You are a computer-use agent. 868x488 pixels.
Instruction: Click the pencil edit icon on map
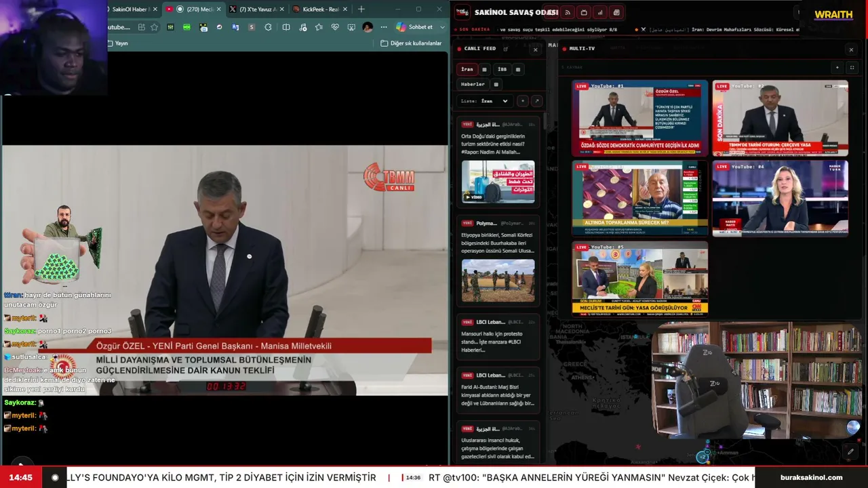pyautogui.click(x=850, y=451)
